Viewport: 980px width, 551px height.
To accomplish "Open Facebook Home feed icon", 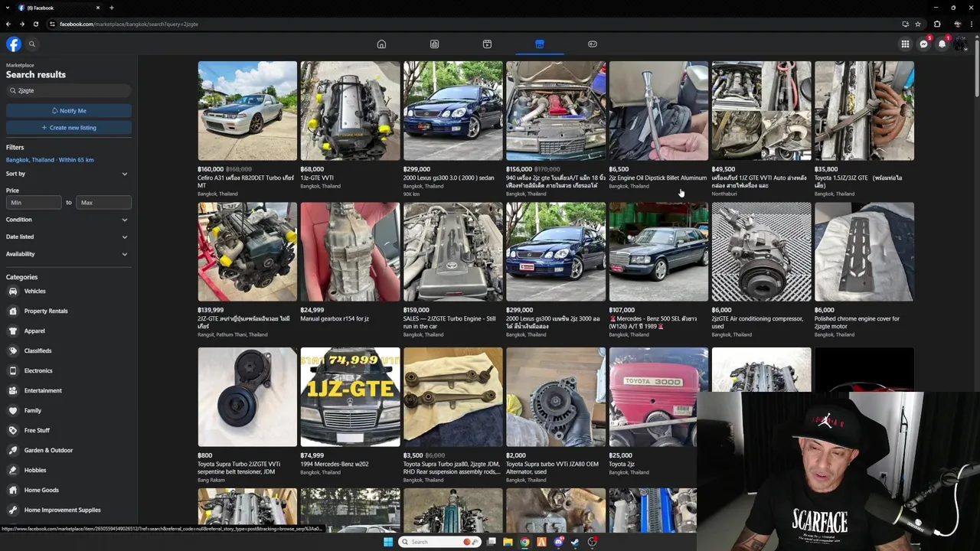I will pos(381,44).
